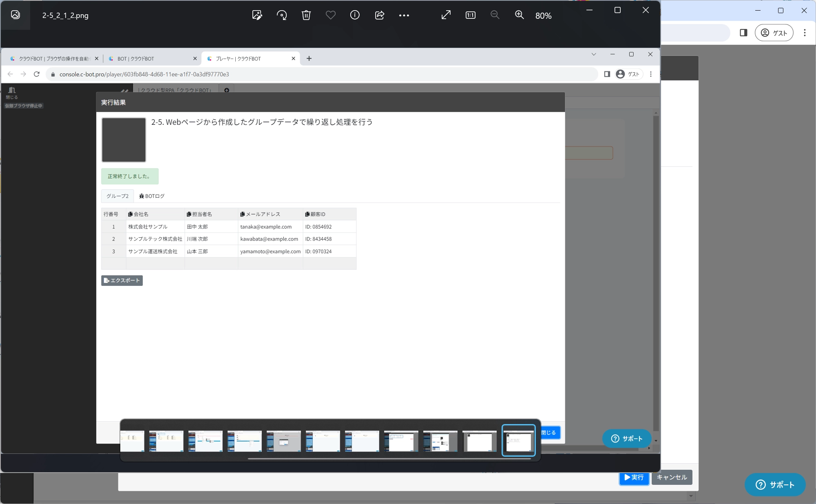Click the filmstrip horizontal scrollbar

389,459
